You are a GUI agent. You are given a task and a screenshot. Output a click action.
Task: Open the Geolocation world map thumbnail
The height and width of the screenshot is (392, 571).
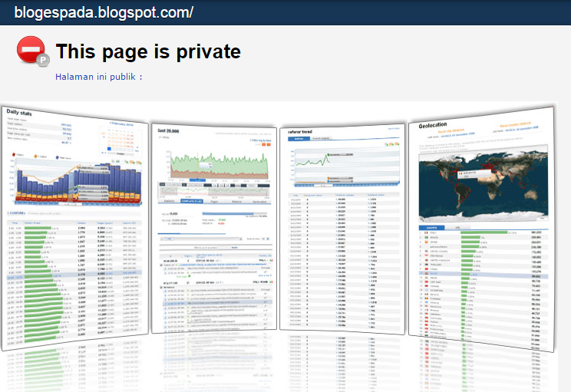(x=484, y=183)
